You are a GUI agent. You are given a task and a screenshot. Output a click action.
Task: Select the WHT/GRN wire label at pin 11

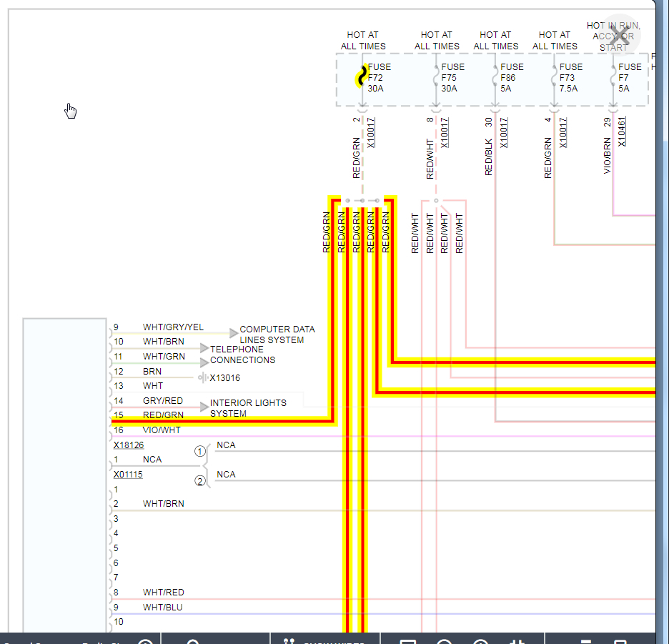tap(164, 357)
